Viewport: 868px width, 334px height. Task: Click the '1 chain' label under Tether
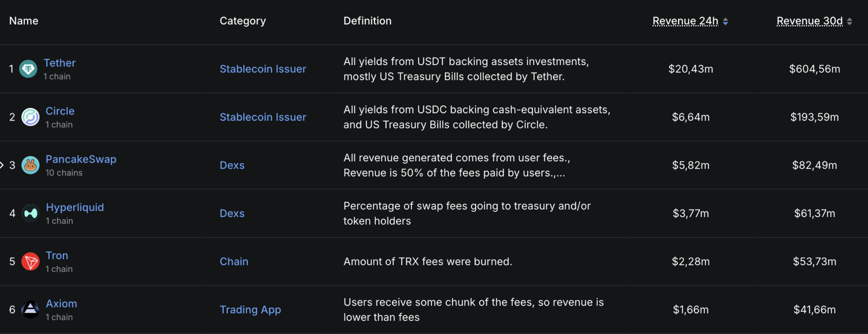point(57,77)
